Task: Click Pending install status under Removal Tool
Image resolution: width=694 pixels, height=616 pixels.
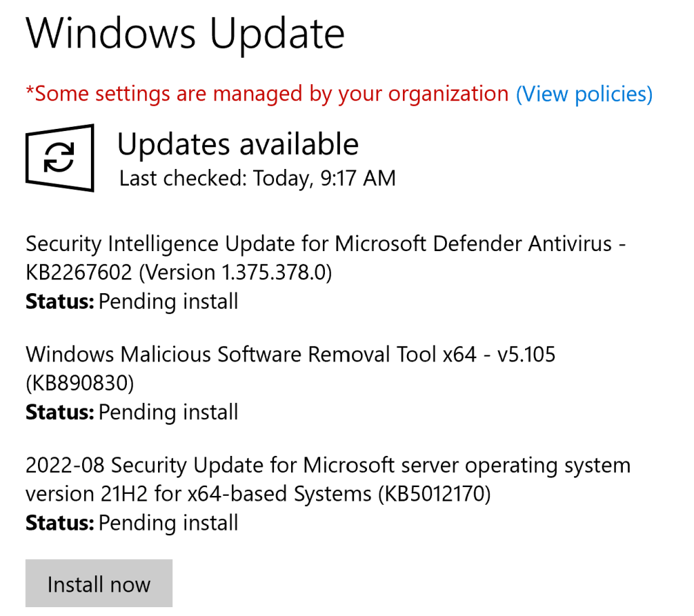Action: pos(168,412)
